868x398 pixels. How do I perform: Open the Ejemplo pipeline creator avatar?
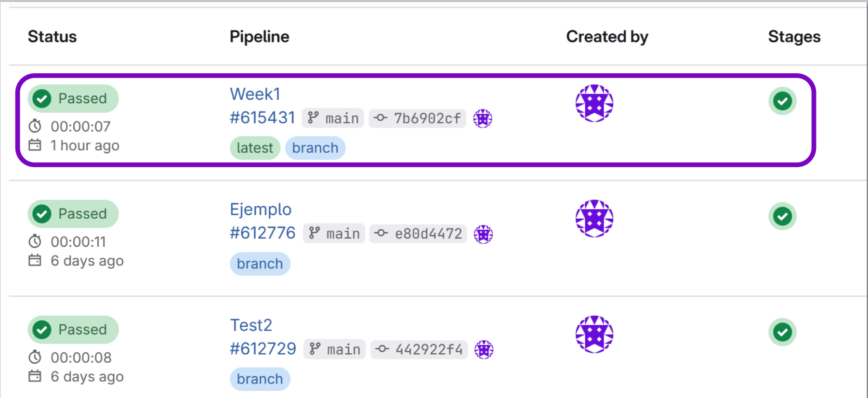[x=594, y=219]
